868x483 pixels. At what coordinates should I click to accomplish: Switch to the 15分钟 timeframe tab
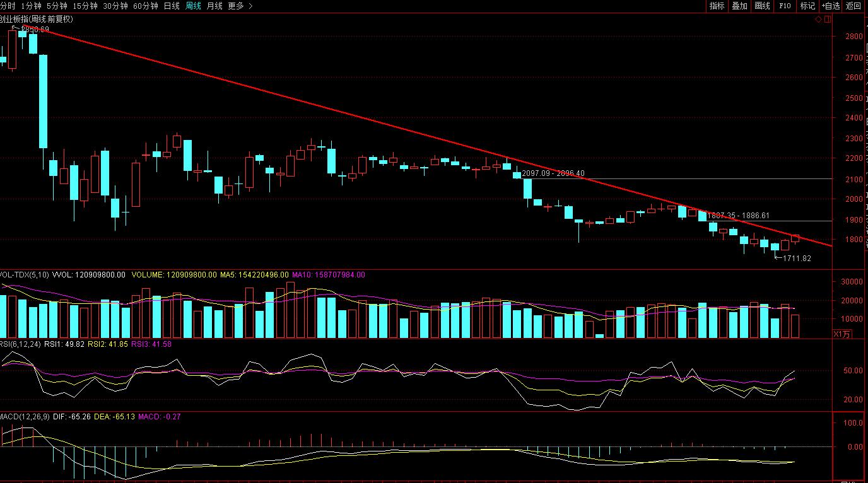pos(85,6)
